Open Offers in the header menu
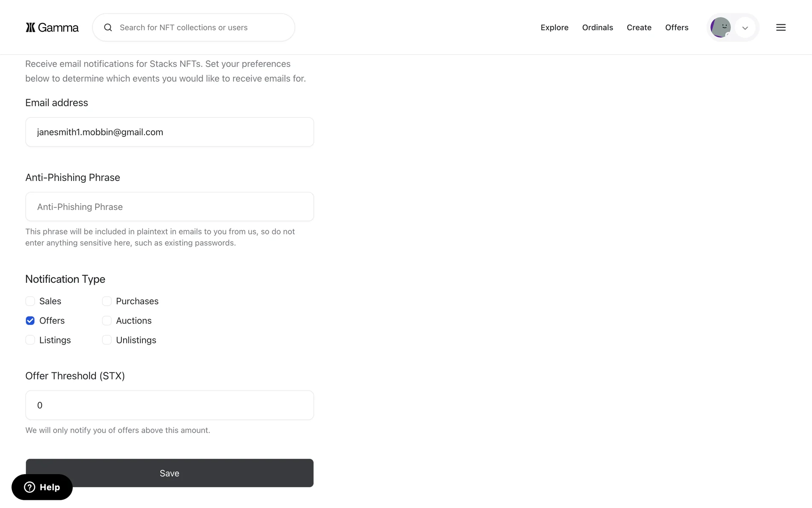The height and width of the screenshot is (508, 812). tap(677, 28)
